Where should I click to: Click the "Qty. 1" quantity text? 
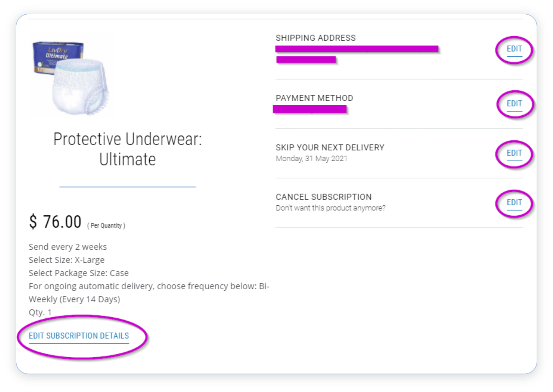click(x=40, y=312)
